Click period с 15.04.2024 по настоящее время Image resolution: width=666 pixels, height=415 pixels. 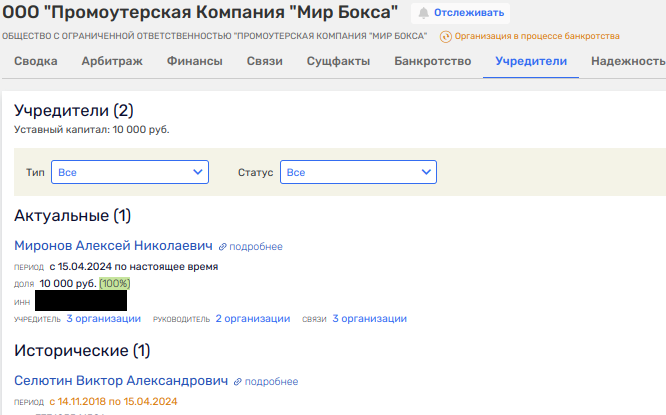coord(134,267)
